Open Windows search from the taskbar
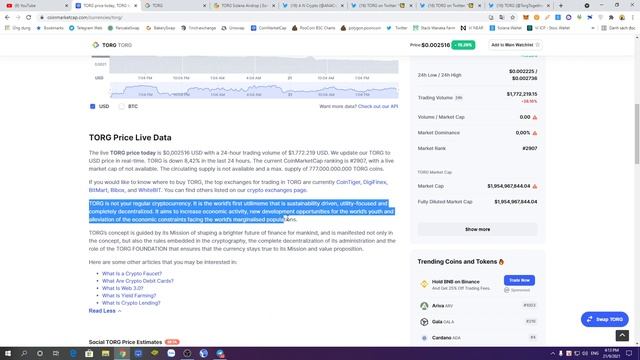 24,353
